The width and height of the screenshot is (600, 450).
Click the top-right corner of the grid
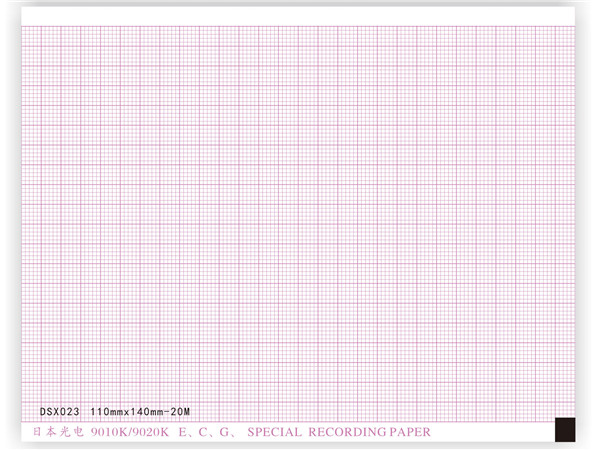click(x=577, y=27)
